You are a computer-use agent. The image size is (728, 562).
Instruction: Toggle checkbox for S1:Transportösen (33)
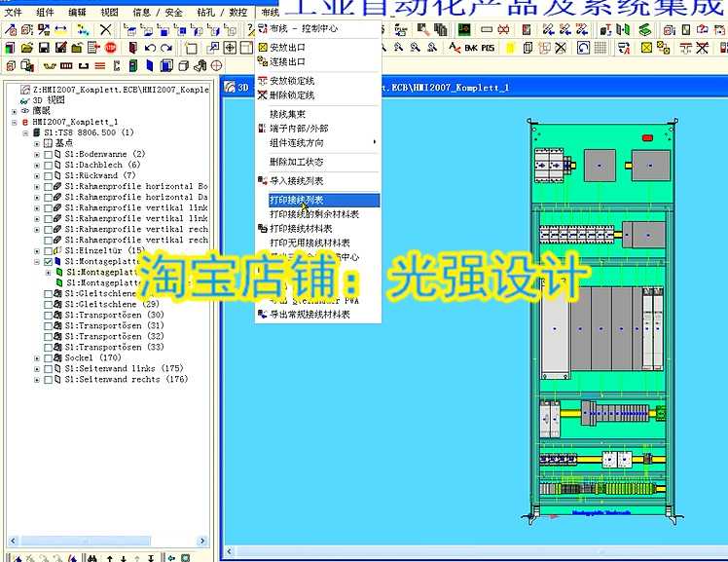tap(49, 348)
